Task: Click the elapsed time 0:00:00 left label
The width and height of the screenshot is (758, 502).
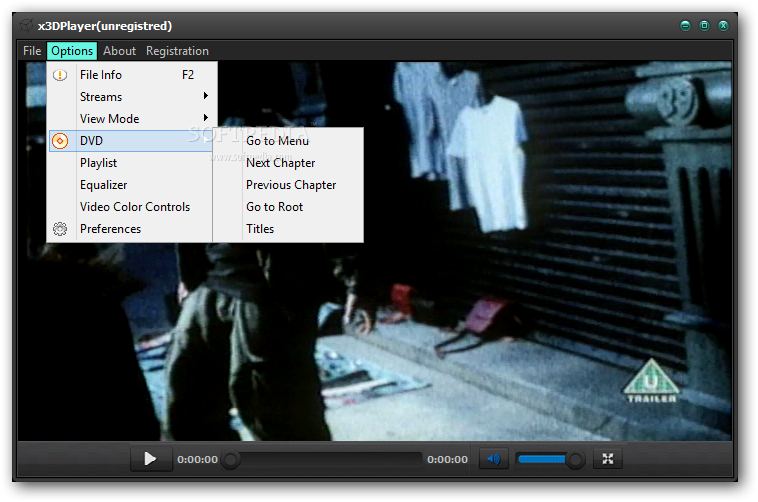Action: click(197, 459)
